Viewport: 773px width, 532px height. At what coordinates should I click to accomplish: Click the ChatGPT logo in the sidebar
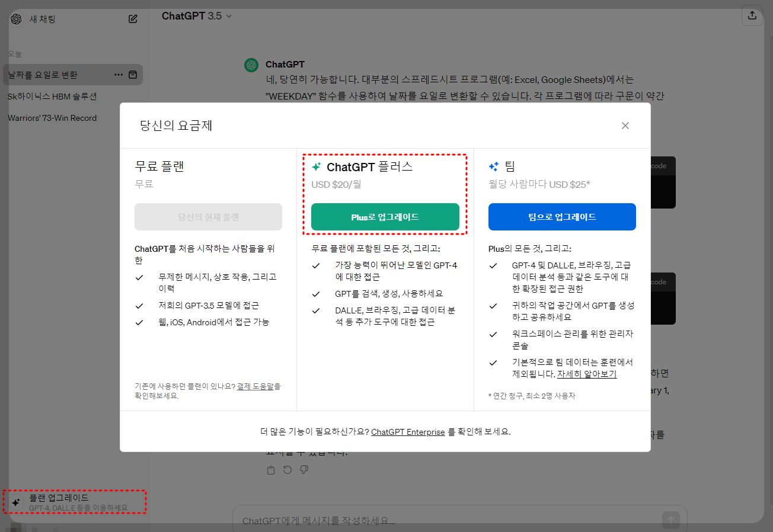16,19
